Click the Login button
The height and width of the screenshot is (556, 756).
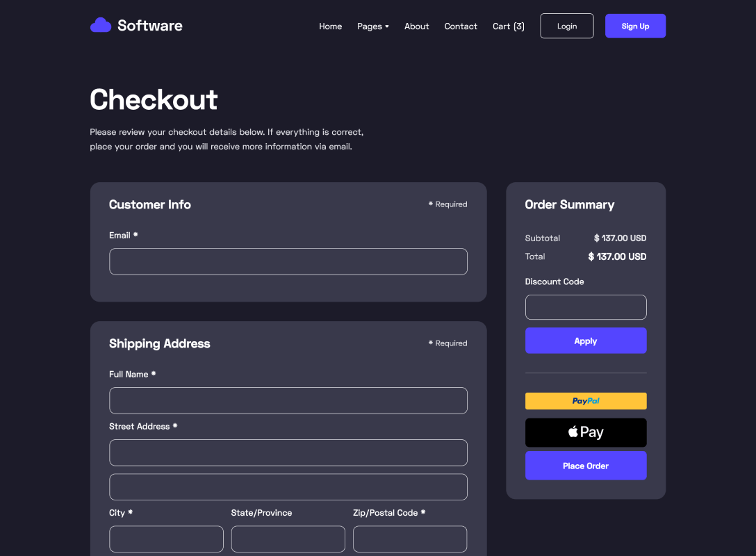pyautogui.click(x=566, y=26)
